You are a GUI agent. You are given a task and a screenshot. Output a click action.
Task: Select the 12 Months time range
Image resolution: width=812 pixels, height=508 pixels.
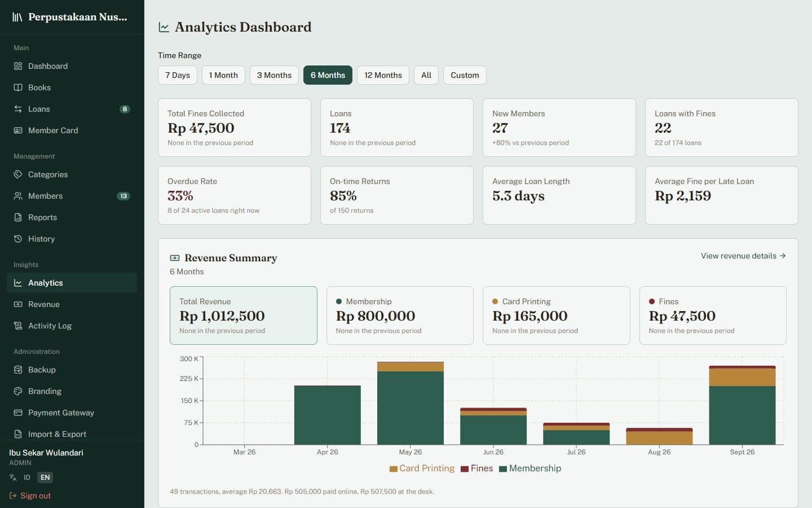click(383, 75)
